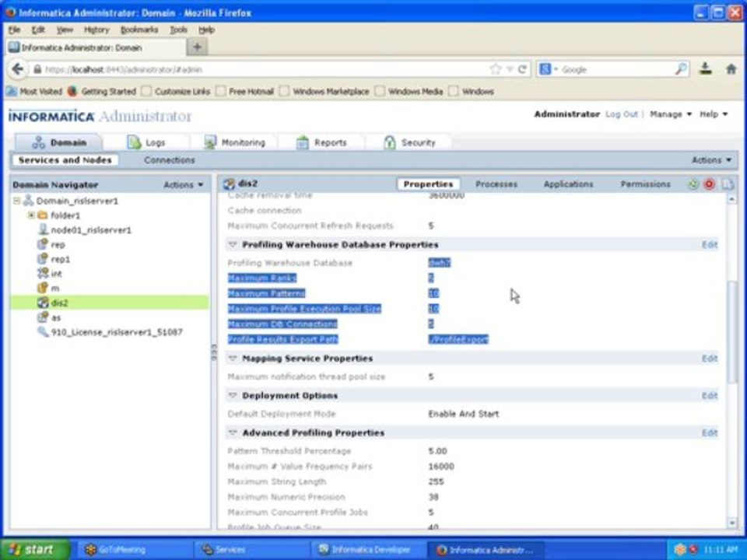
Task: Open the Firefox History menu
Action: [x=96, y=30]
